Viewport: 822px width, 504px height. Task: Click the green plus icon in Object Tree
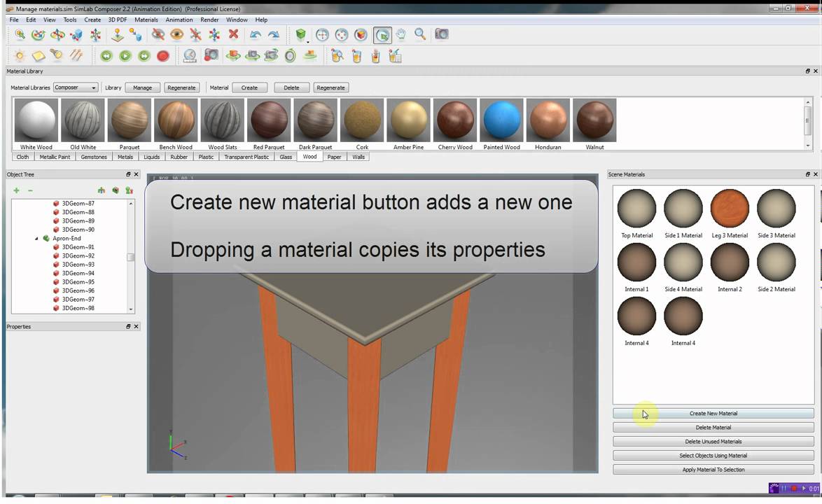pos(16,190)
